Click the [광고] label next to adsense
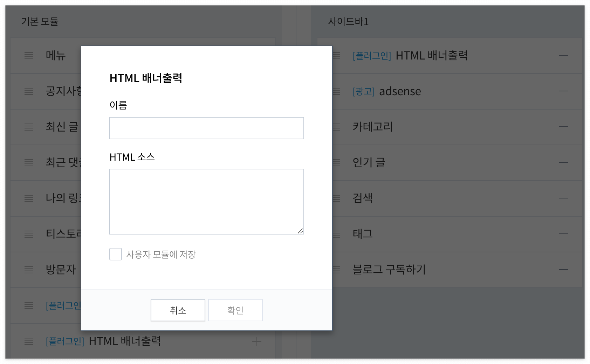Viewport: 590px width, 364px height. point(363,91)
